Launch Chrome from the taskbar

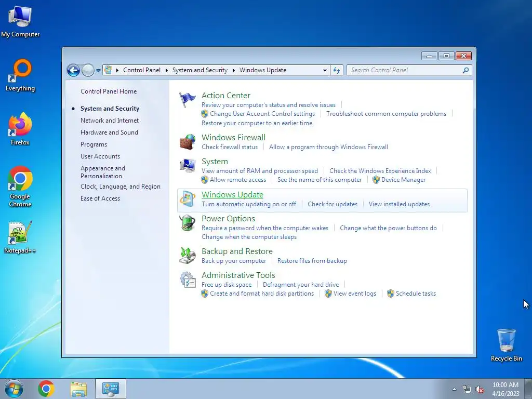tap(46, 389)
